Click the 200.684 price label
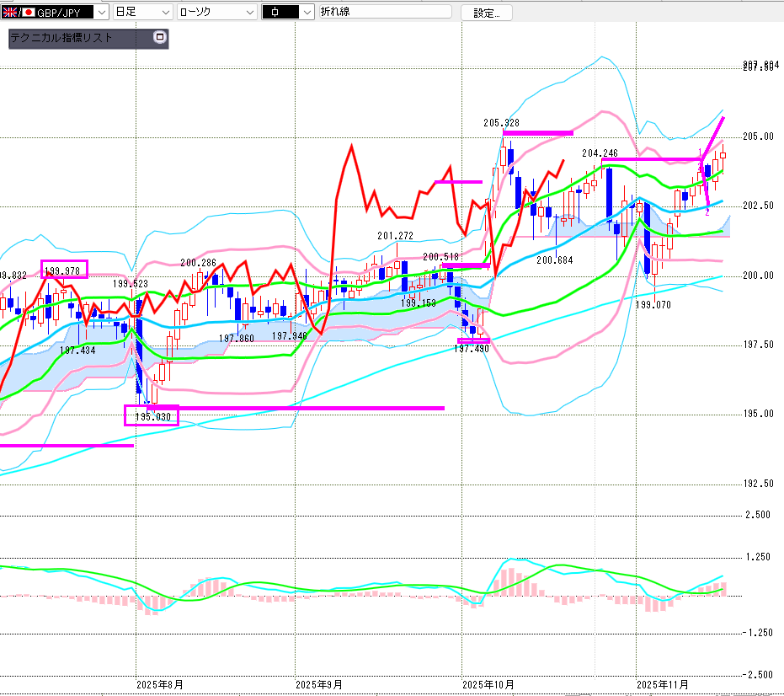Viewport: 784px width, 696px height. (554, 260)
